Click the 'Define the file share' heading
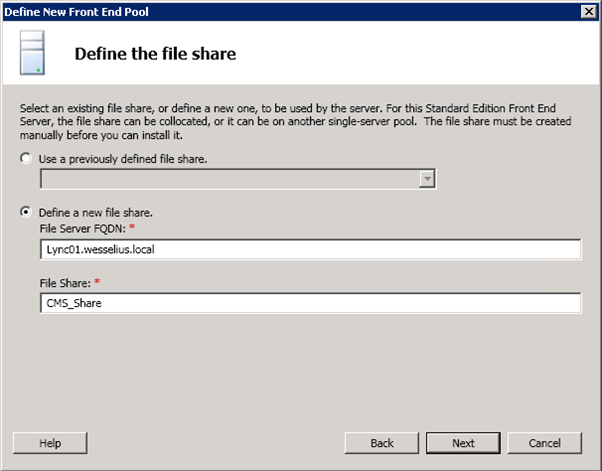Screen dimensions: 602x471 tap(155, 54)
